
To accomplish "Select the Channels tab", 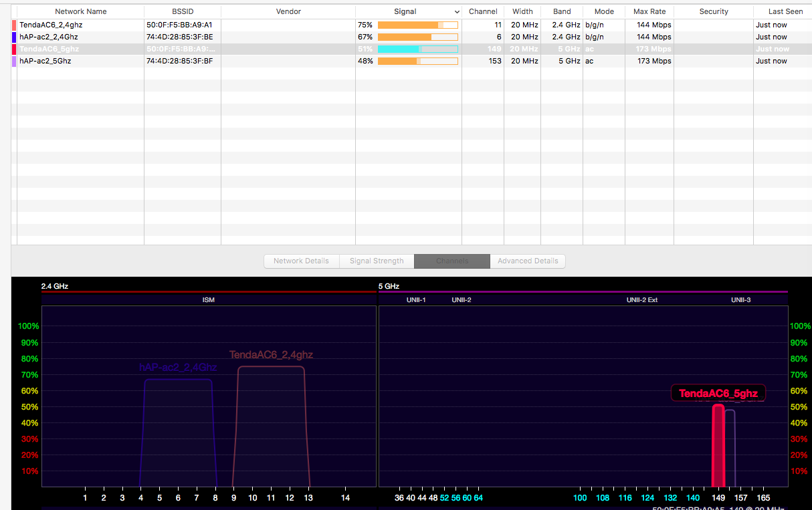I will [452, 261].
